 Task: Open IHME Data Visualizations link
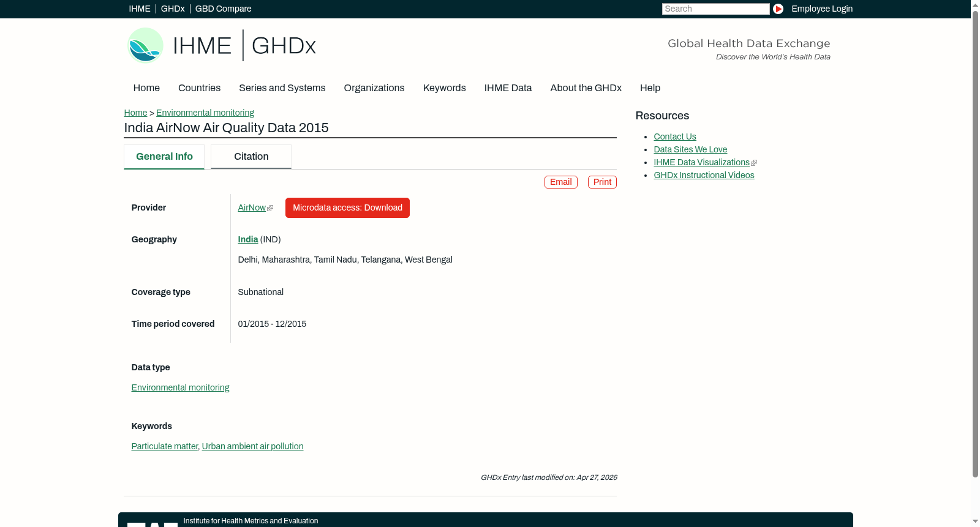tap(701, 163)
